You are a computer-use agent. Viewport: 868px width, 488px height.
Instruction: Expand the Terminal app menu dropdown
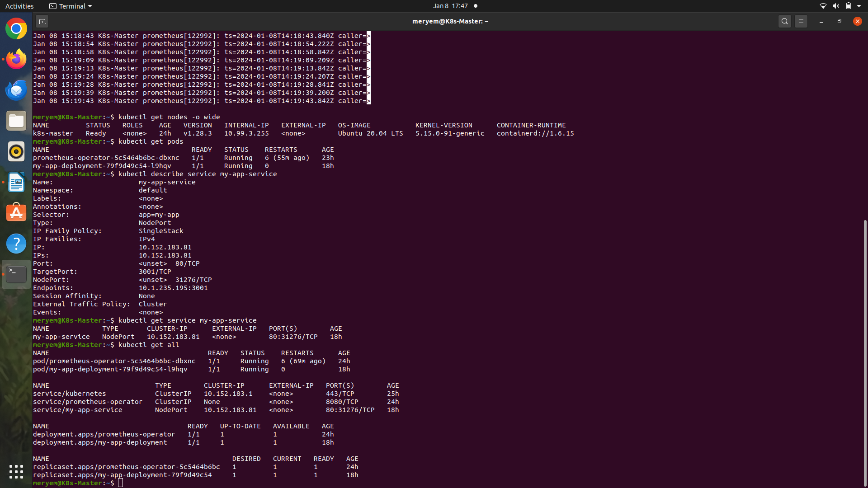coord(71,6)
